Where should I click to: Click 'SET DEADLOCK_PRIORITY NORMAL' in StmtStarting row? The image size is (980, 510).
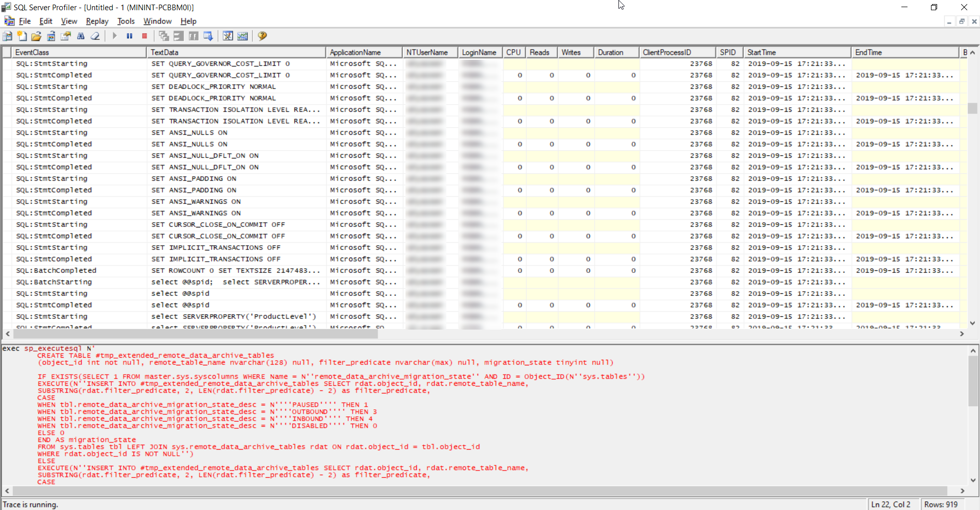point(213,86)
